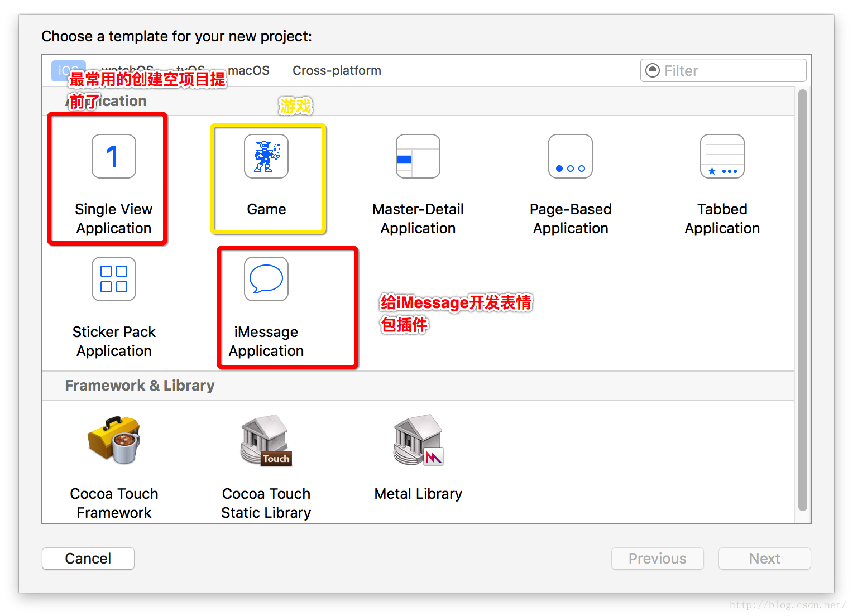This screenshot has height=616, width=853.
Task: Click the 'Metal Library' label
Action: point(418,494)
